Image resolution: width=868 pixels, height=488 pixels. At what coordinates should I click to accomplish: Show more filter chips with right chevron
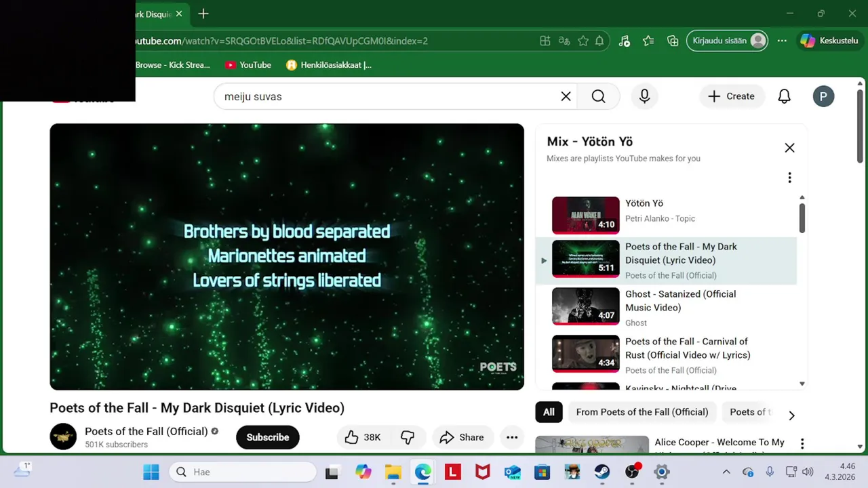[791, 415]
